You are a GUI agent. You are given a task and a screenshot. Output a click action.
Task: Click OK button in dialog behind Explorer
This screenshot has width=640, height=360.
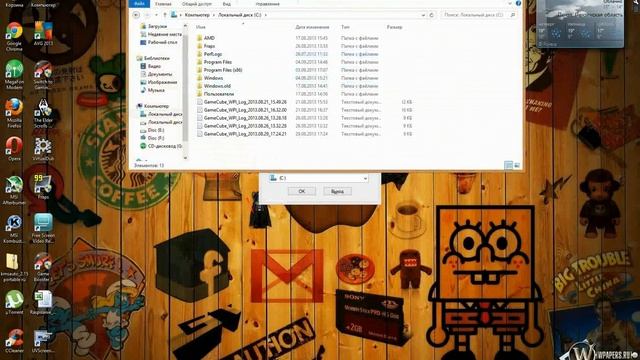pyautogui.click(x=302, y=191)
